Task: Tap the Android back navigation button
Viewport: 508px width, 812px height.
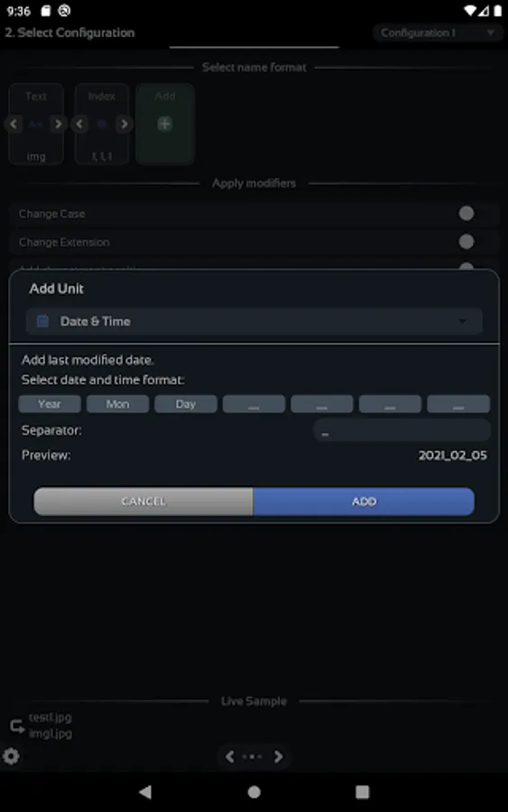Action: (145, 792)
